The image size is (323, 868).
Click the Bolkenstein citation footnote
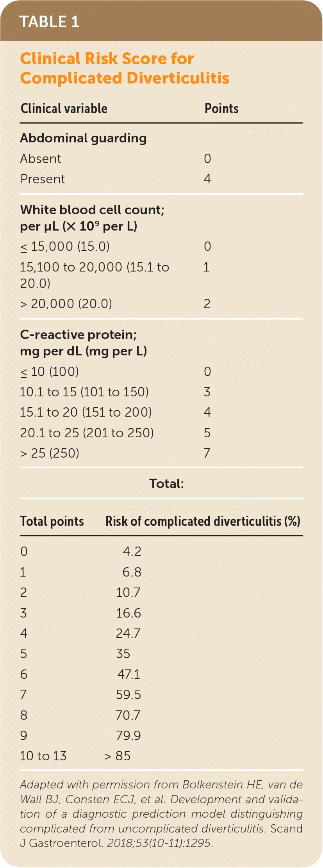161,814
